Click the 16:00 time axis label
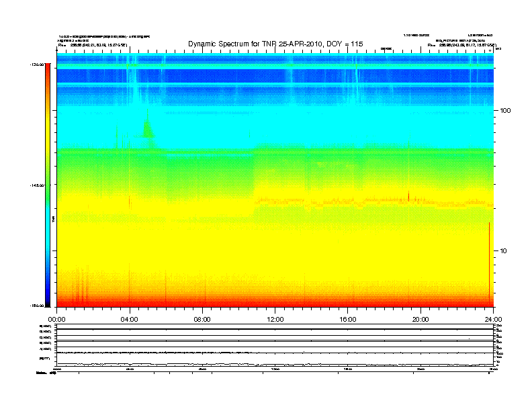 pos(348,320)
